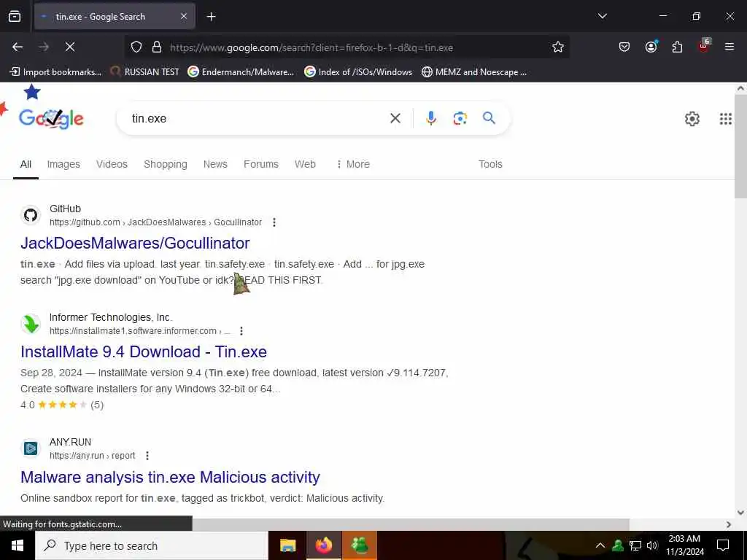Open Windows Start menu
Viewport: 747px width, 560px height.
pos(18,545)
